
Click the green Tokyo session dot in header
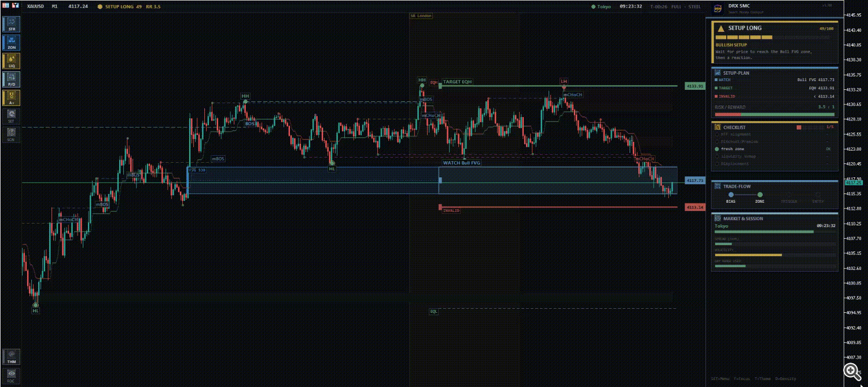(x=593, y=6)
